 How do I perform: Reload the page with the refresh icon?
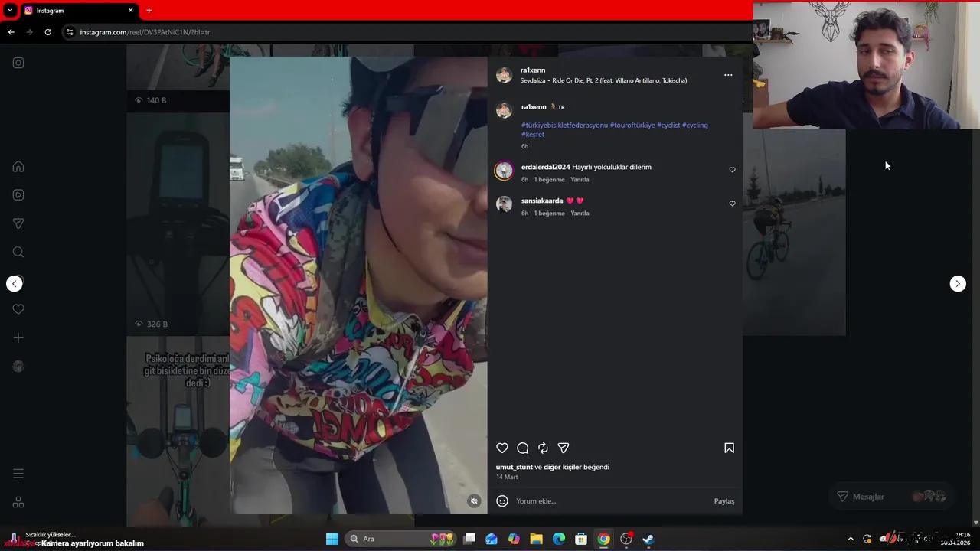pyautogui.click(x=47, y=32)
